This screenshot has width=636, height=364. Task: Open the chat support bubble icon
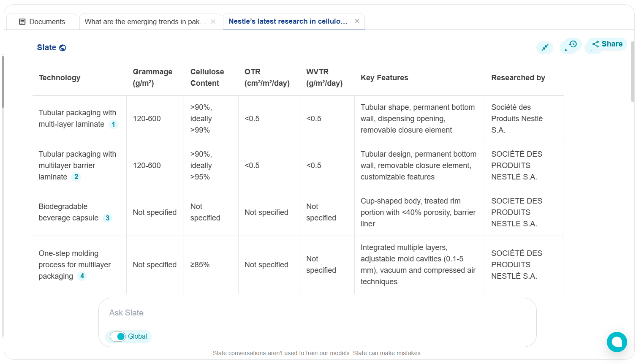click(617, 342)
